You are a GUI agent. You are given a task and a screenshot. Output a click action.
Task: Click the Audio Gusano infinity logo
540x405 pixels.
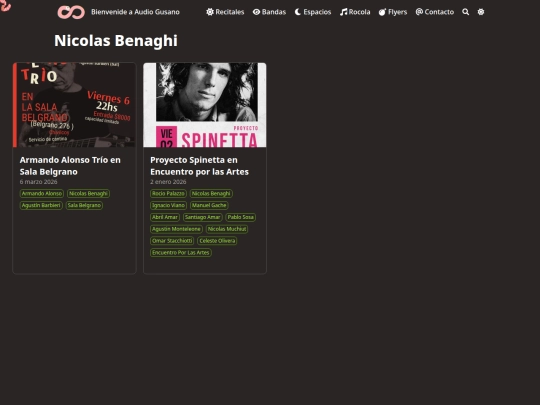(x=71, y=12)
